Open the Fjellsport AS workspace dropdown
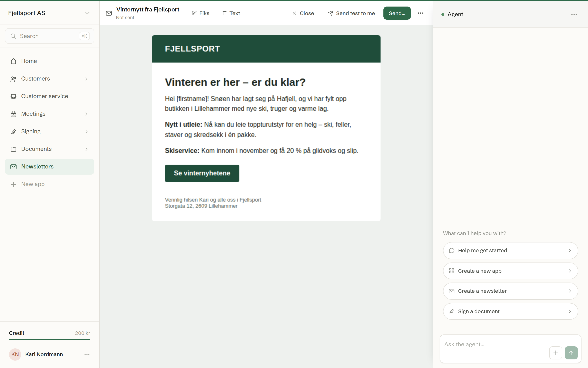 tap(49, 13)
